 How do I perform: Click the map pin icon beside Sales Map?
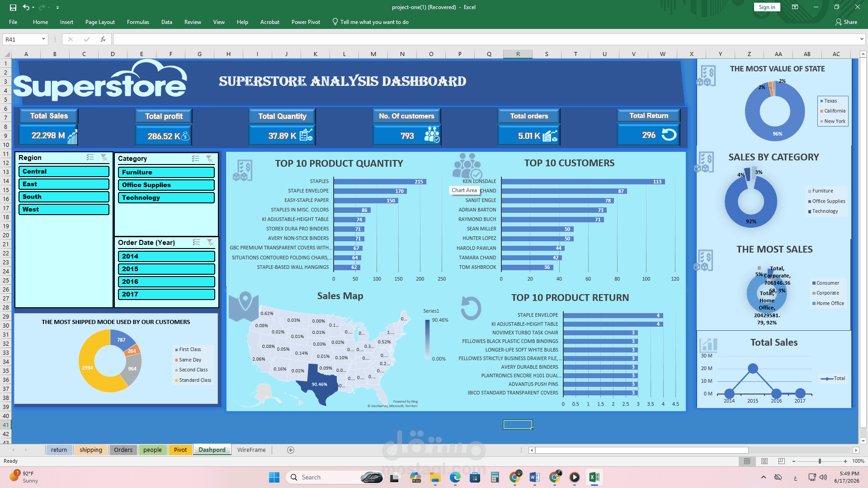click(x=244, y=306)
